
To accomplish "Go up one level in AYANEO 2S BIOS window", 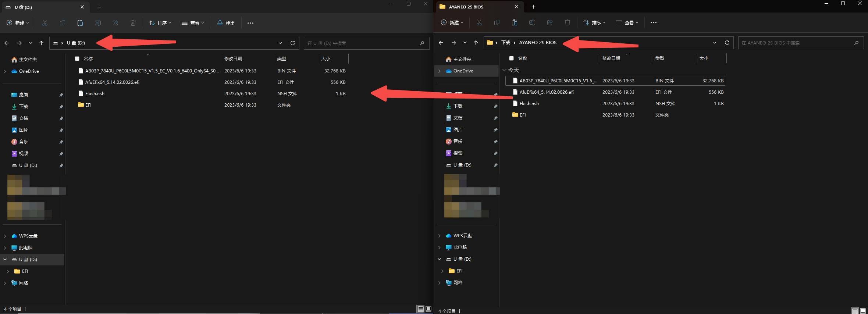I will coord(476,43).
